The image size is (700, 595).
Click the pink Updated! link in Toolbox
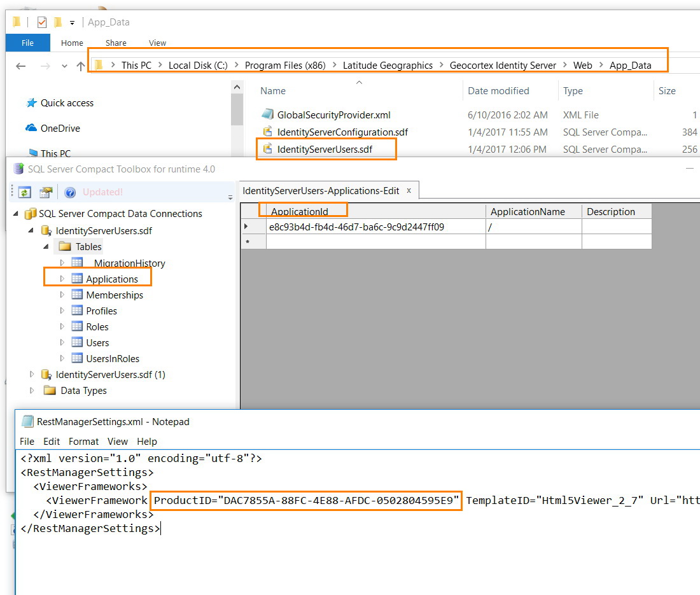click(102, 192)
